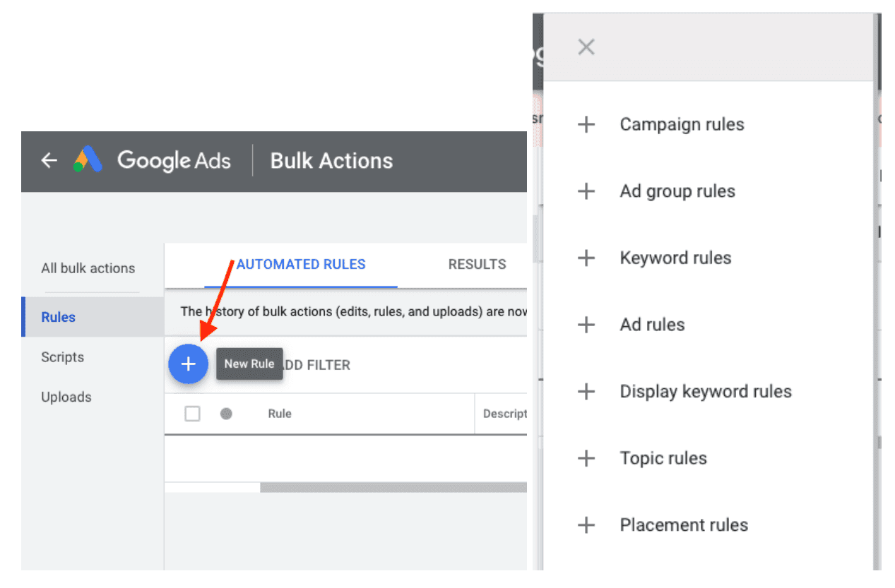The image size is (895, 588).
Task: Click the plus icon for Topic rules
Action: (x=587, y=457)
